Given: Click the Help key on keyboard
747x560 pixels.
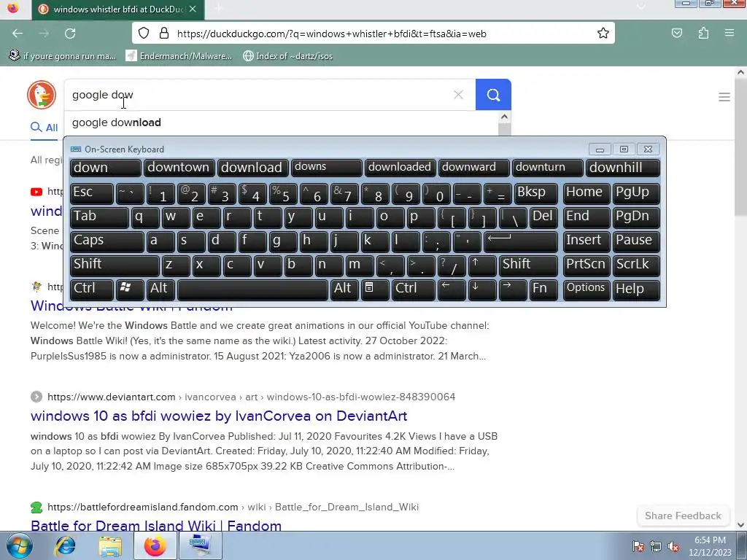Looking at the screenshot, I should click(x=636, y=289).
